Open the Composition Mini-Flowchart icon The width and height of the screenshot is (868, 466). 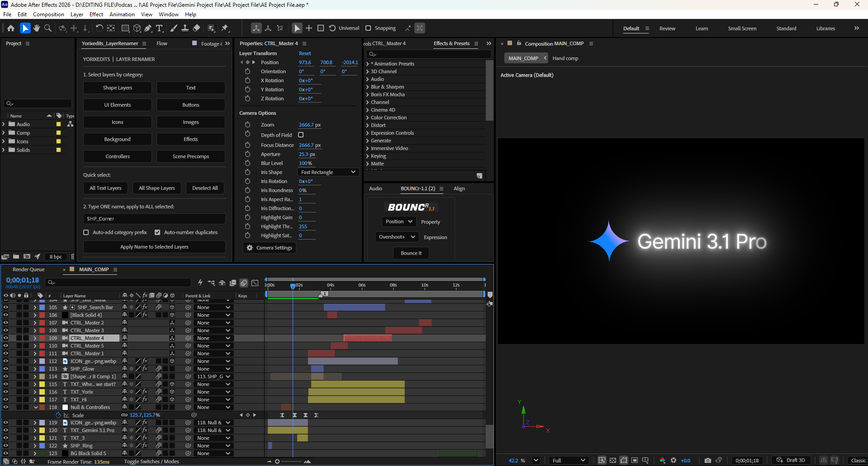[x=211, y=283]
